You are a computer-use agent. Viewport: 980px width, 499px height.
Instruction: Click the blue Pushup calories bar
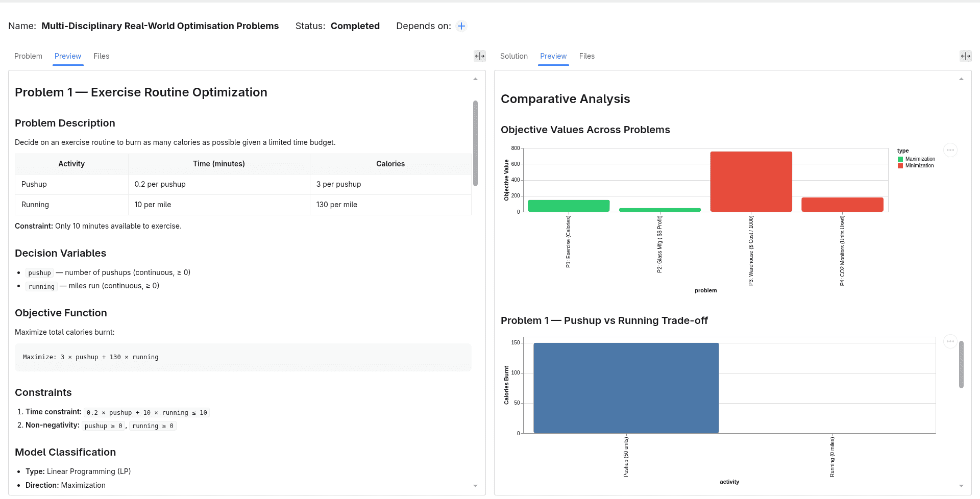(626, 388)
